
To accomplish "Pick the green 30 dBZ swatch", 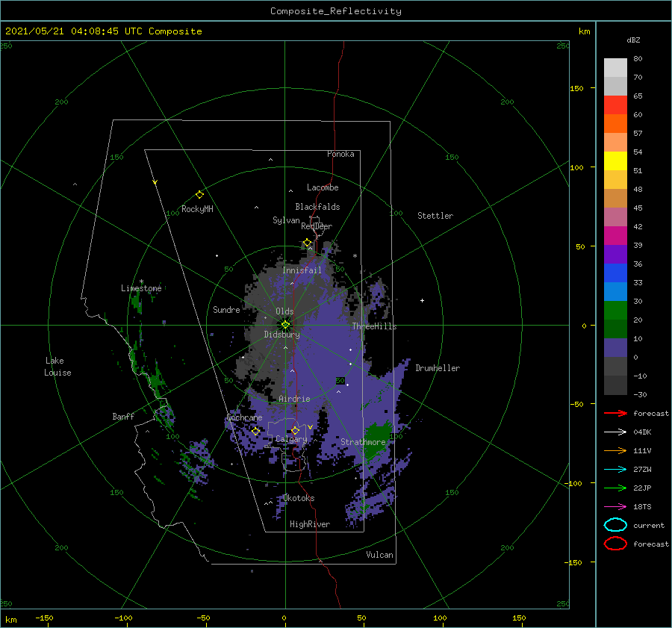I will [615, 311].
